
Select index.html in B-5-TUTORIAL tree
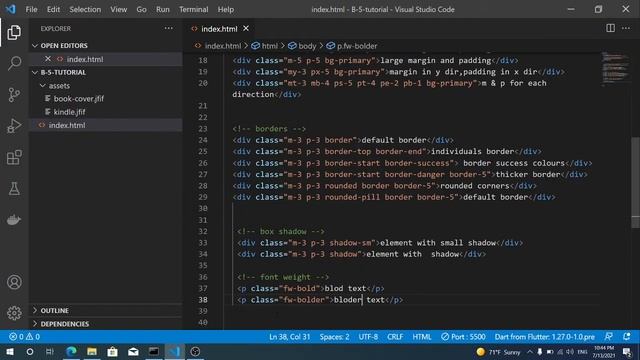tap(67, 125)
